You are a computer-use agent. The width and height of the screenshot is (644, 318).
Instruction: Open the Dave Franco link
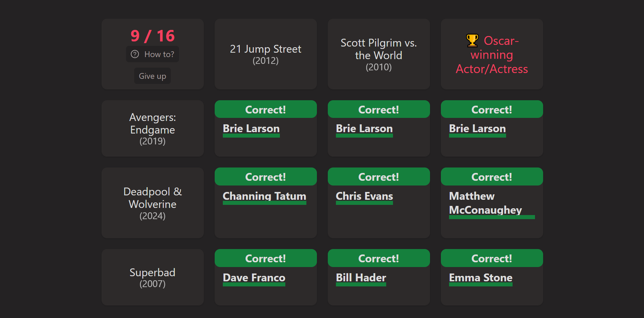pyautogui.click(x=254, y=278)
